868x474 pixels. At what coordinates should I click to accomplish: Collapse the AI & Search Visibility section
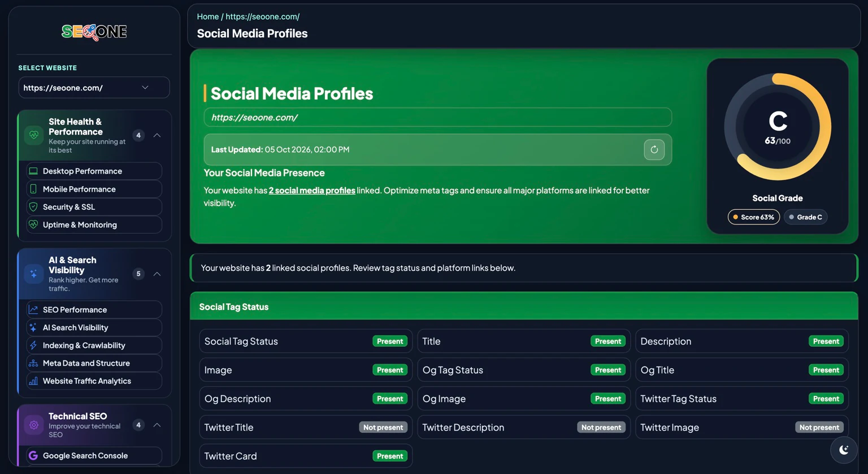pos(157,274)
